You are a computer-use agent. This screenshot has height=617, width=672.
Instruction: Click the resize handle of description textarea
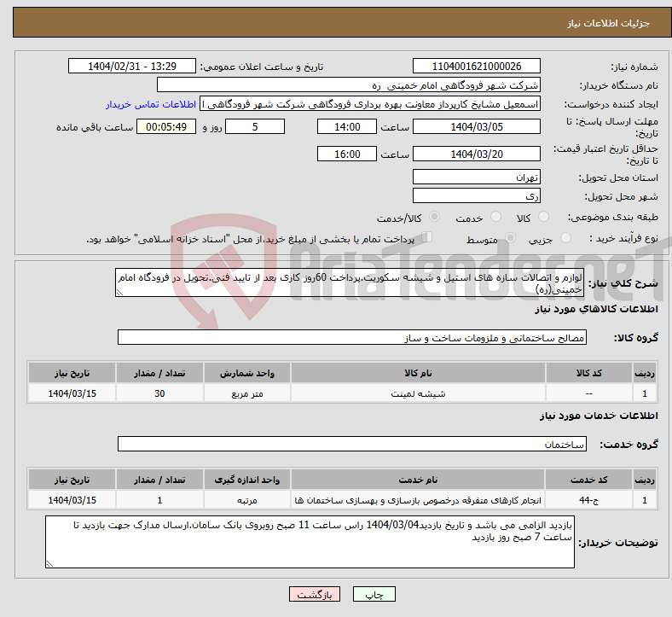pos(119,293)
